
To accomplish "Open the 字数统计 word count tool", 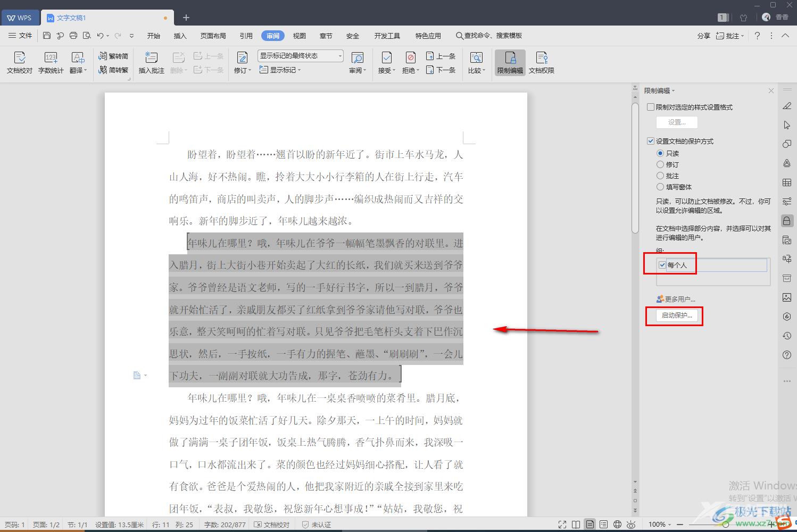I will [x=51, y=63].
